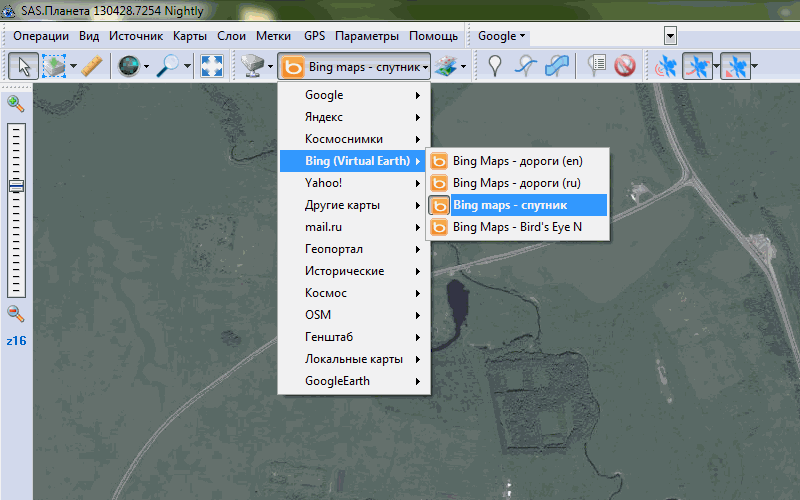Select Bing Maps - дороги (ru) entry
Image resolution: width=800 pixels, height=500 pixels.
[x=516, y=183]
